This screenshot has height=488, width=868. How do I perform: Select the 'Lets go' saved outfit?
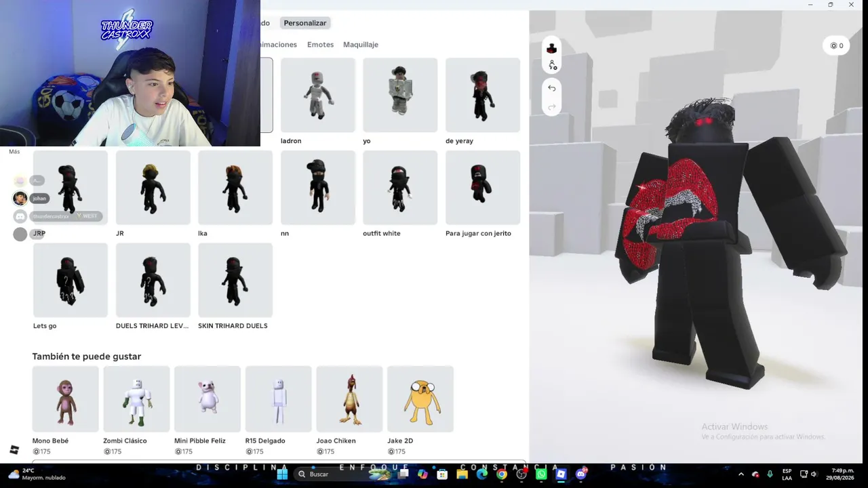click(71, 281)
